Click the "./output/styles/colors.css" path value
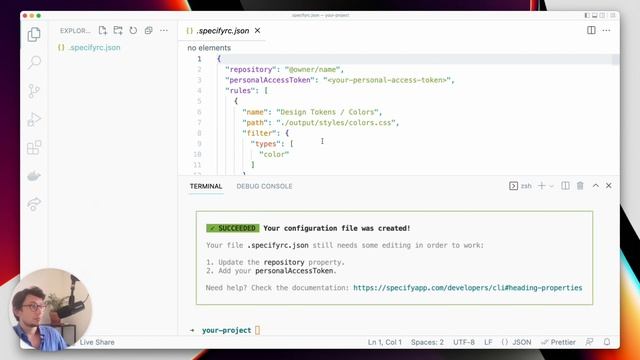 coord(336,122)
